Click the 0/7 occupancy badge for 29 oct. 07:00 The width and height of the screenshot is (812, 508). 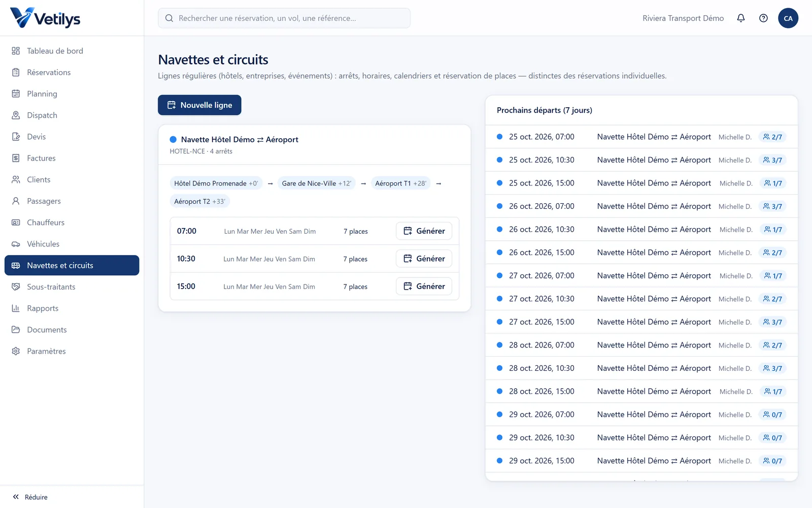772,415
